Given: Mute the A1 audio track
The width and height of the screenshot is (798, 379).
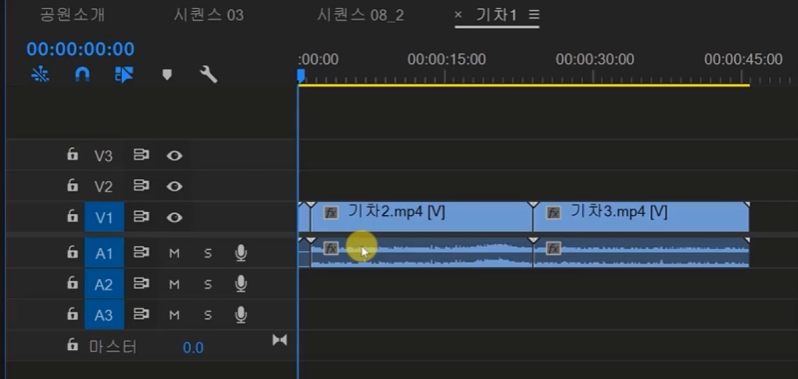Looking at the screenshot, I should coord(174,253).
